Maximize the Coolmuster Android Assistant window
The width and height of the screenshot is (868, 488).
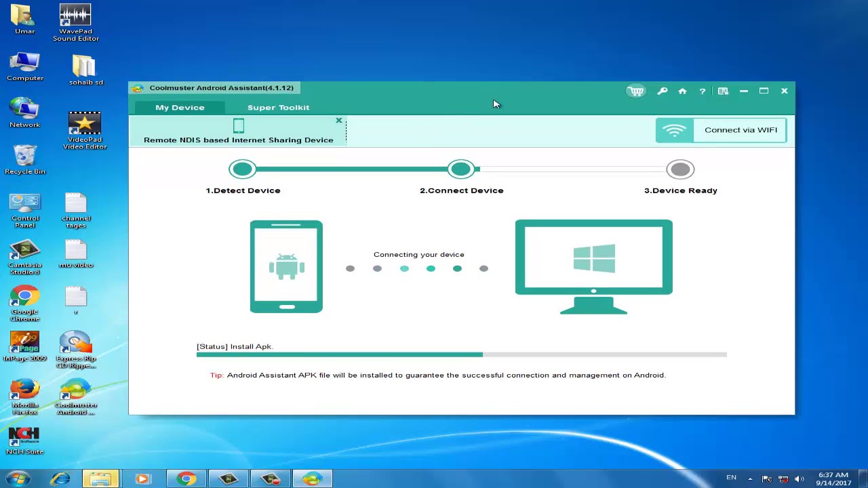coord(764,91)
